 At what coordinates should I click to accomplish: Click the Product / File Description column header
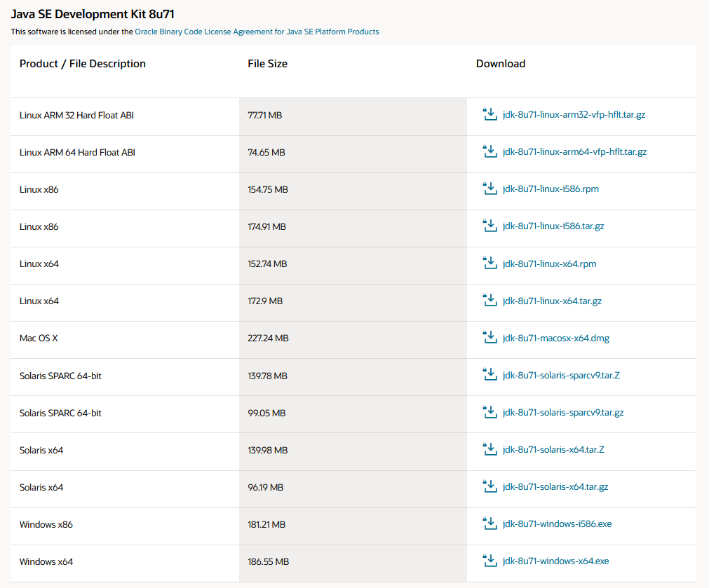point(82,64)
